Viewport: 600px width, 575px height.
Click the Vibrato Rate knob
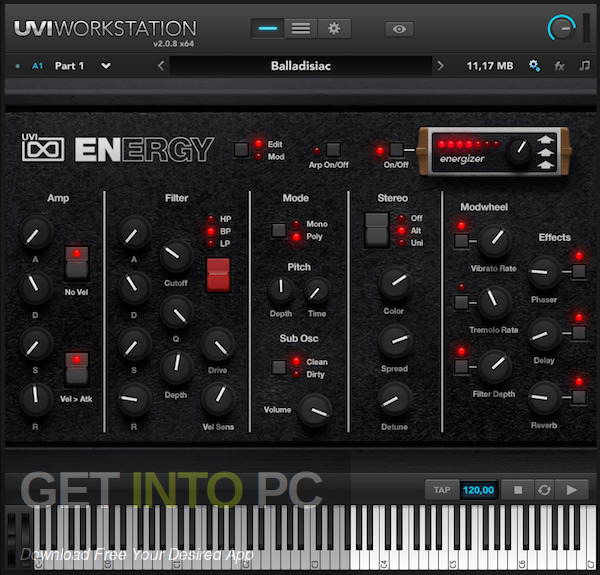495,241
